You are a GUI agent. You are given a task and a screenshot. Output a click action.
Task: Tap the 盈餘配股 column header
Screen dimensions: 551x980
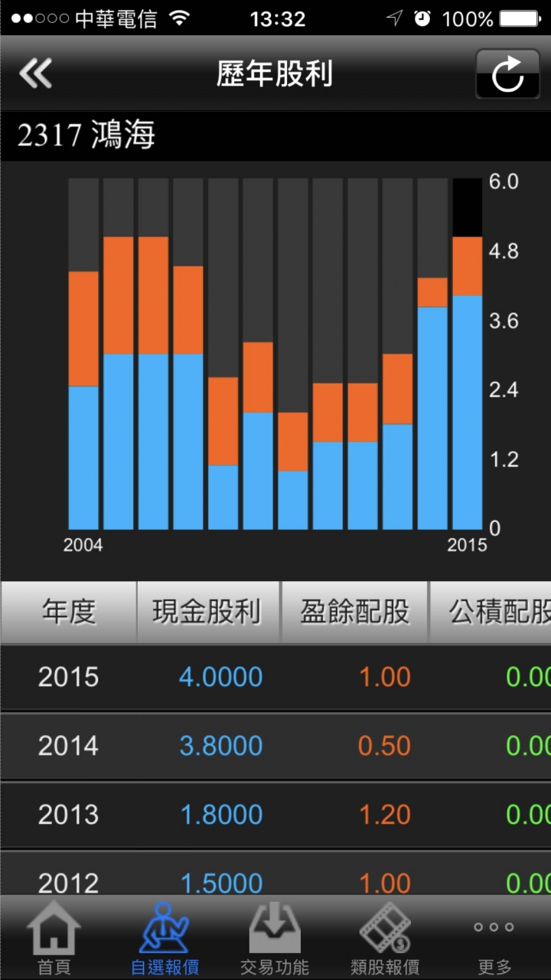point(355,612)
